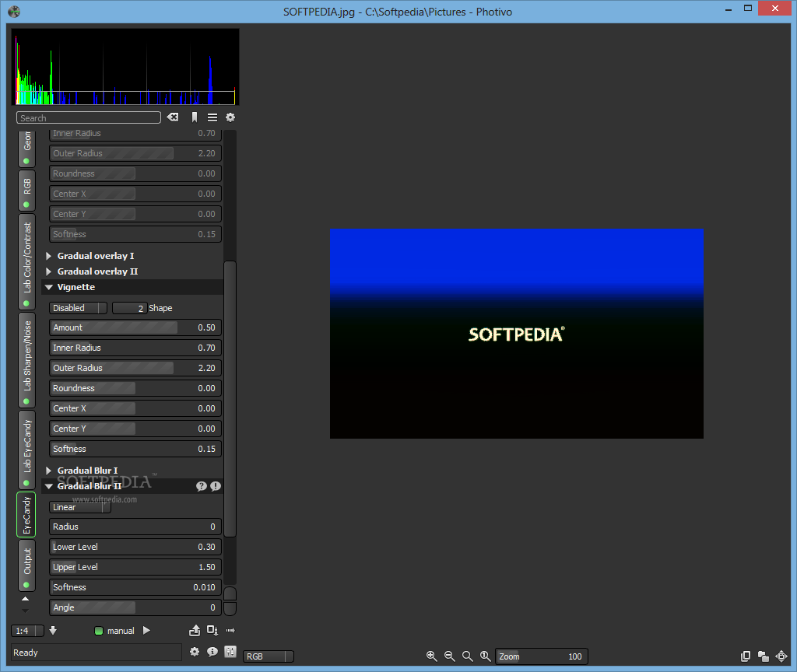Click the Vignette Outer Radius 2.20 slider
This screenshot has height=672, width=797.
(x=135, y=368)
